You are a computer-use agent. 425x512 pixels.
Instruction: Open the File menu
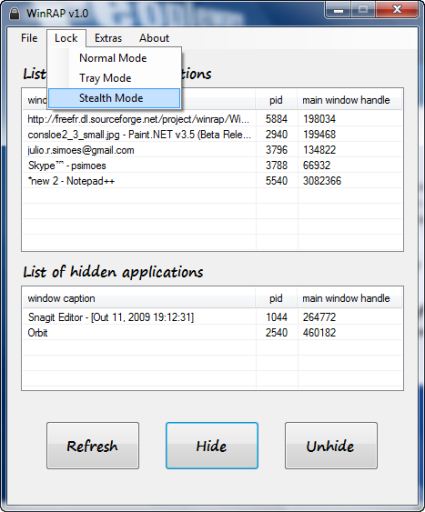point(29,38)
